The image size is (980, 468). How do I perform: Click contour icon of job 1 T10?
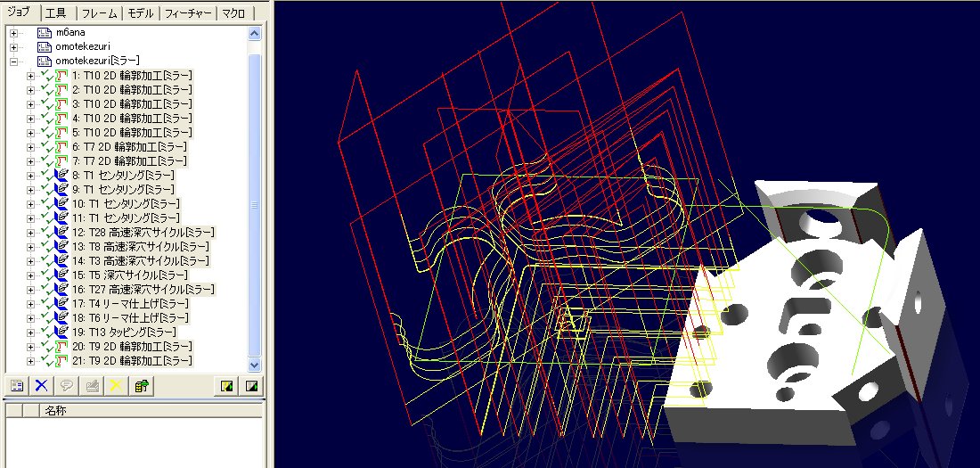point(61,75)
